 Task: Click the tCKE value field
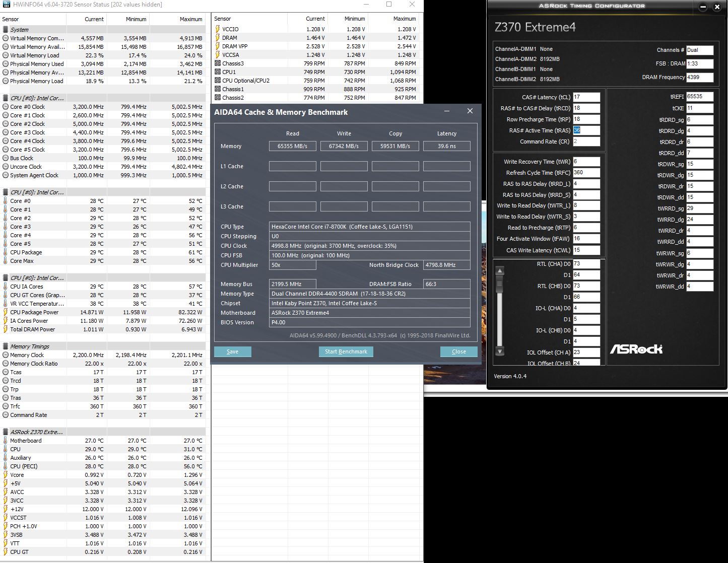coord(700,108)
